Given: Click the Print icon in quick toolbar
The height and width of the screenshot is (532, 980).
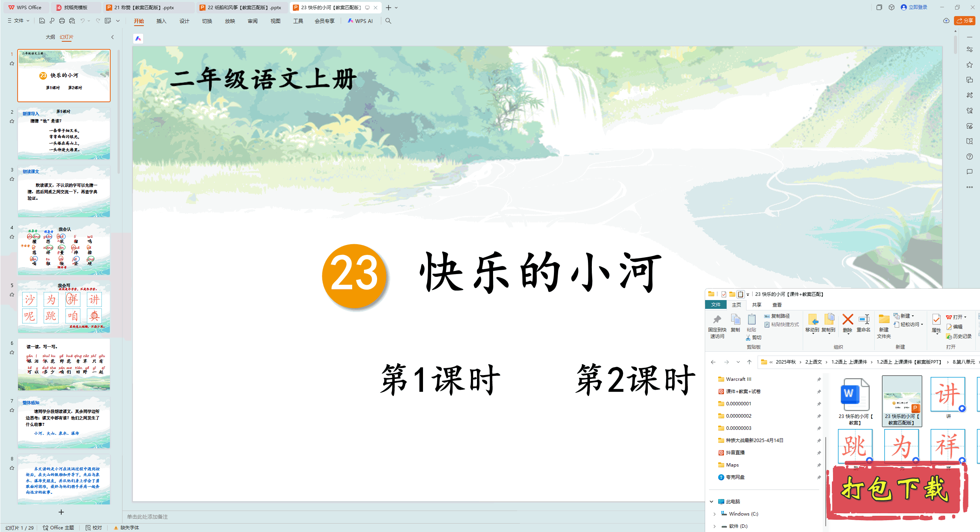Looking at the screenshot, I should (x=62, y=21).
